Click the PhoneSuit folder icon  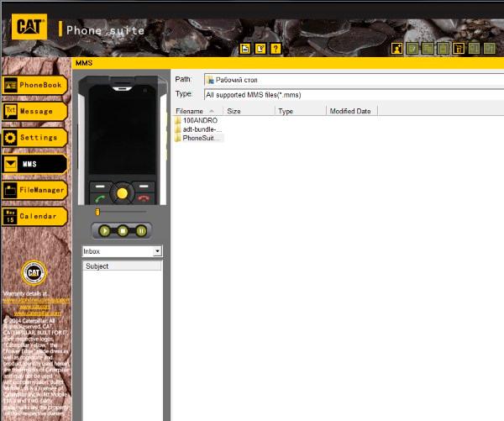click(178, 138)
